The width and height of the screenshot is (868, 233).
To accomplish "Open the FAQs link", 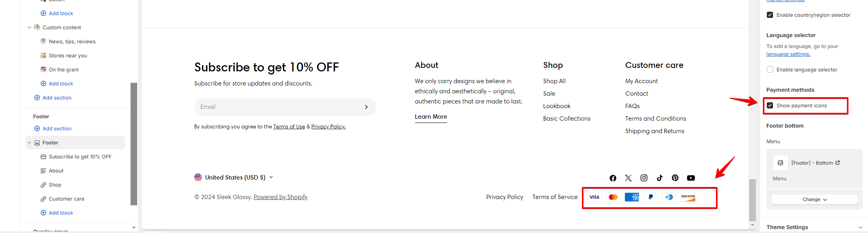I will [632, 106].
